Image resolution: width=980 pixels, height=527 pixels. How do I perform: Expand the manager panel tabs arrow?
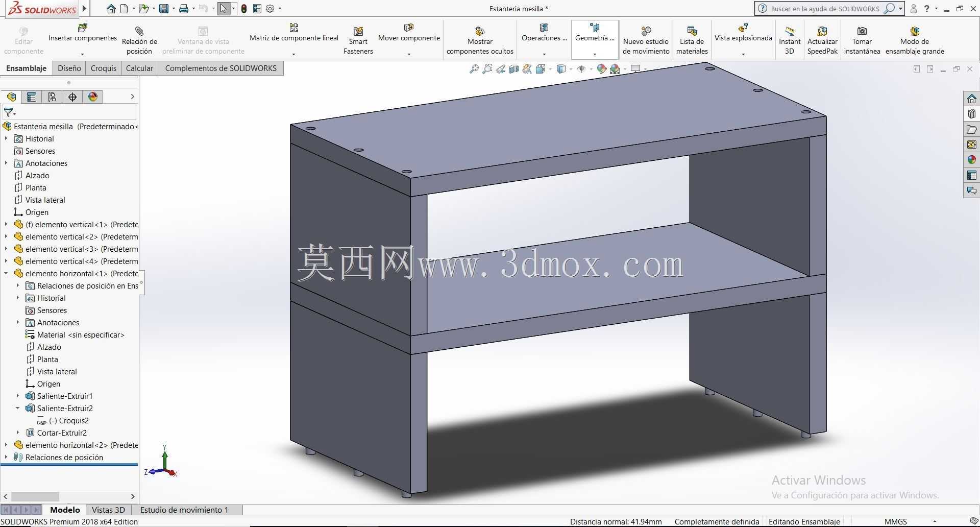point(132,97)
